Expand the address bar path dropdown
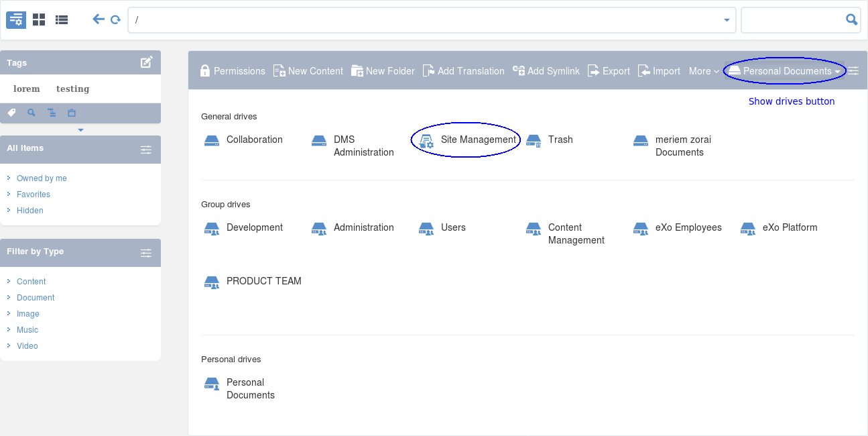868x436 pixels. [727, 20]
